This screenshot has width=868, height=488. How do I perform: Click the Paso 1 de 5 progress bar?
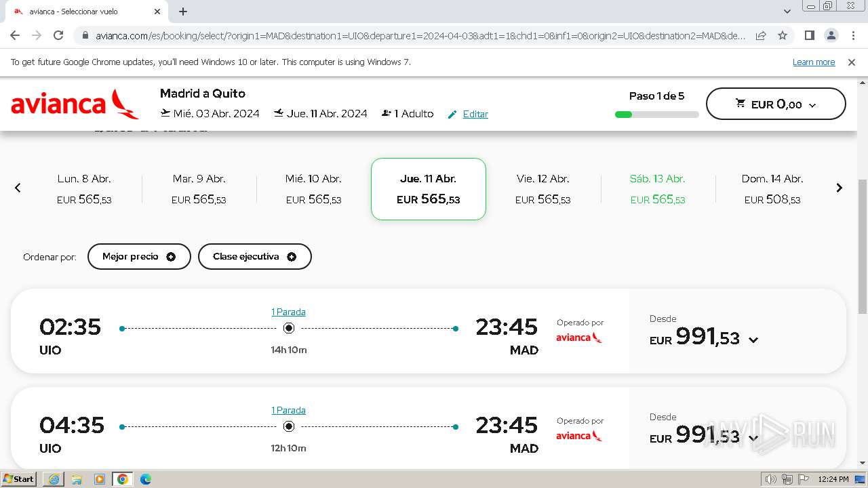click(656, 115)
